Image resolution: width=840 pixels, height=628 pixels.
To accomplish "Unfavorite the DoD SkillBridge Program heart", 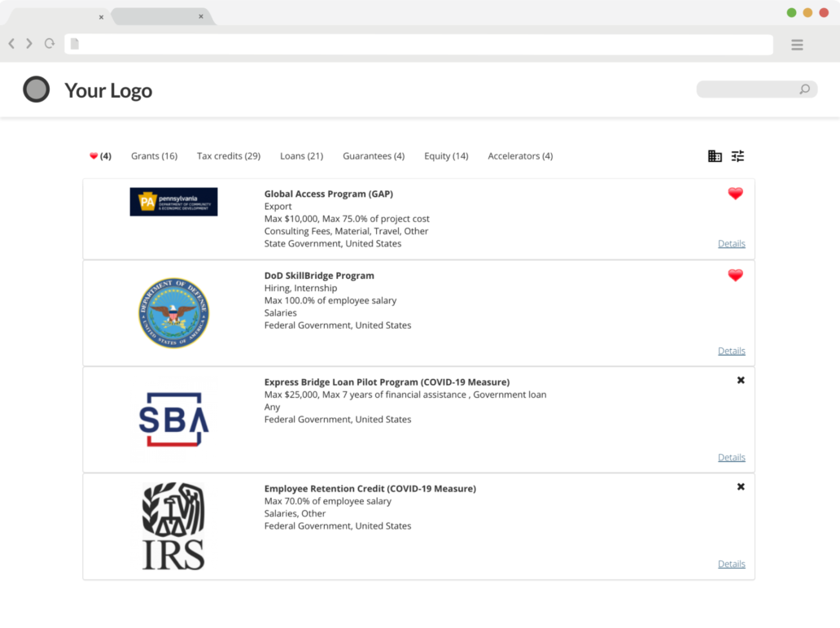I will (x=735, y=276).
